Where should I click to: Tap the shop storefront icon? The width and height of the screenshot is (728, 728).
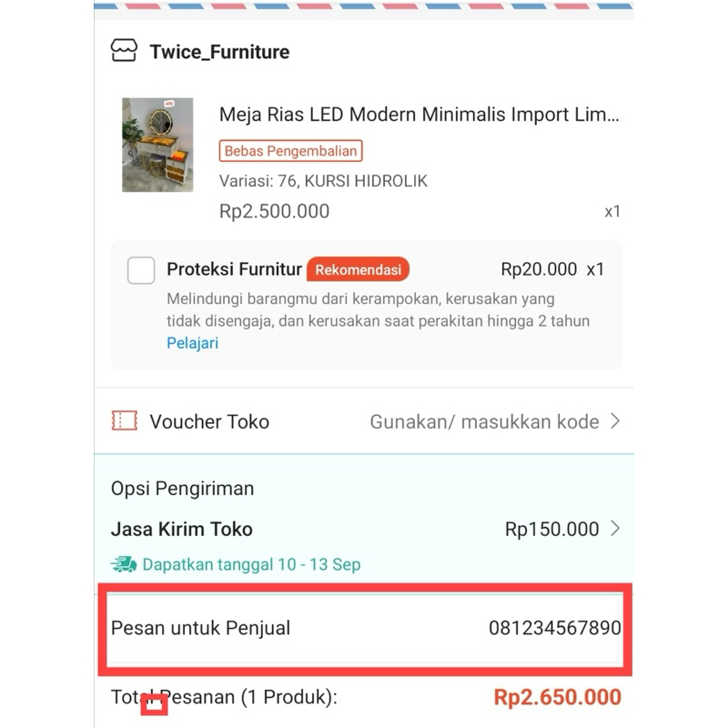tap(124, 51)
